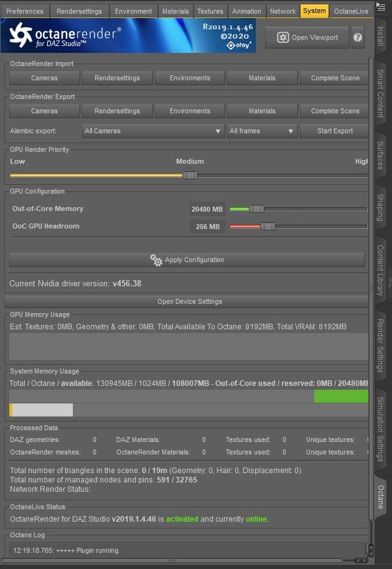Open the Network tab
Screen dimensions: 392x569
coord(283,11)
